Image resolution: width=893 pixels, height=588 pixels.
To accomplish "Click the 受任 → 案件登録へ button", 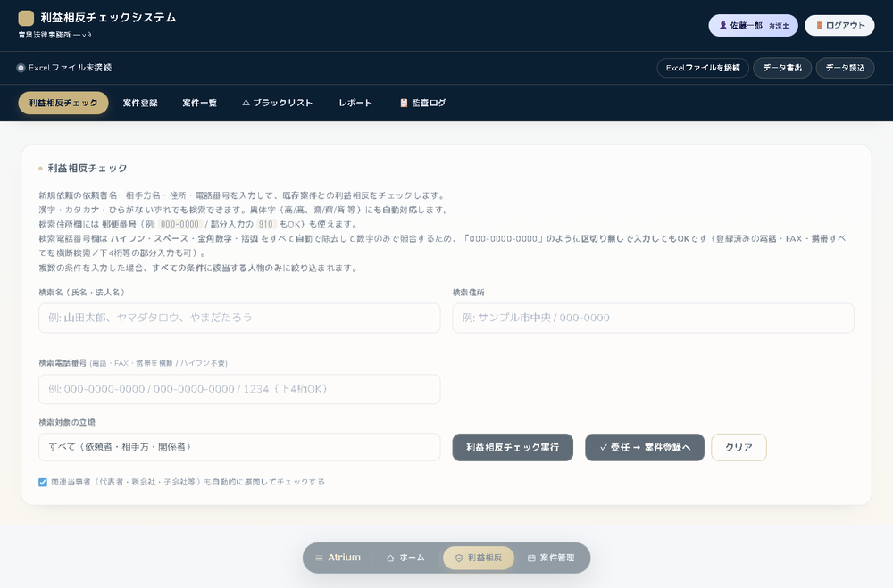I will click(645, 447).
